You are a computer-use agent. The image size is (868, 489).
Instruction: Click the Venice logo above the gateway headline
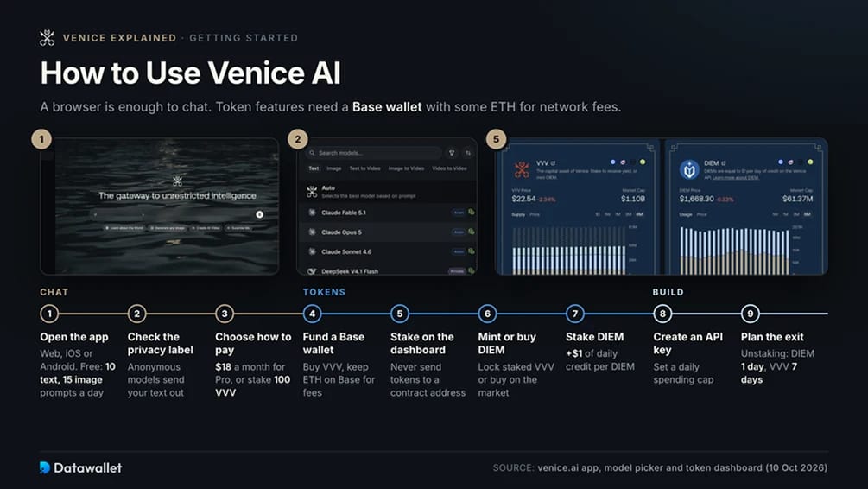[x=177, y=181]
